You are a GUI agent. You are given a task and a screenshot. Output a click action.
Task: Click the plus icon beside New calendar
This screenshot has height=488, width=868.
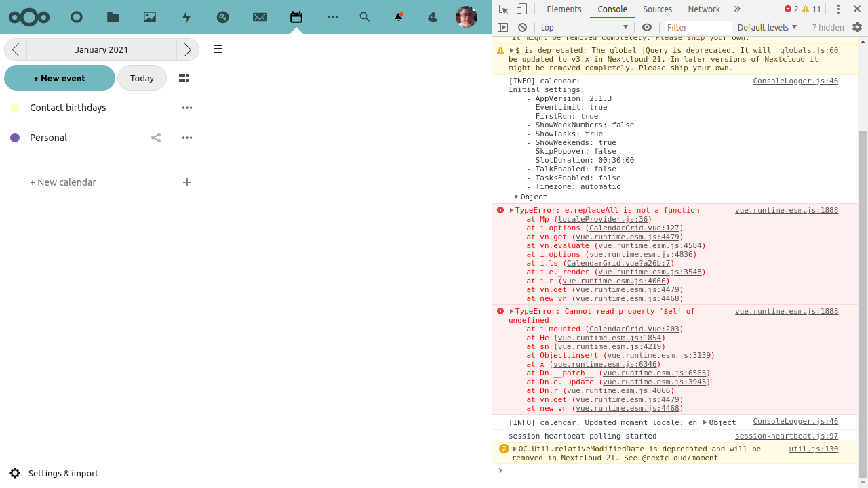point(187,182)
